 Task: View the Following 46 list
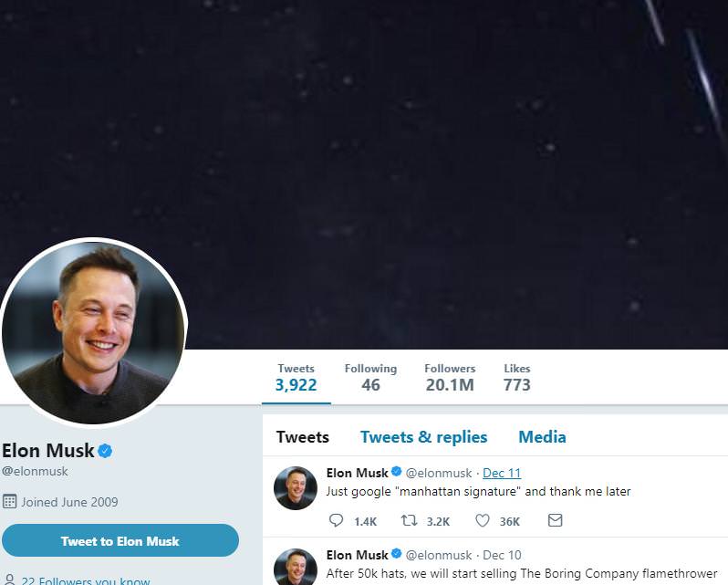point(370,378)
